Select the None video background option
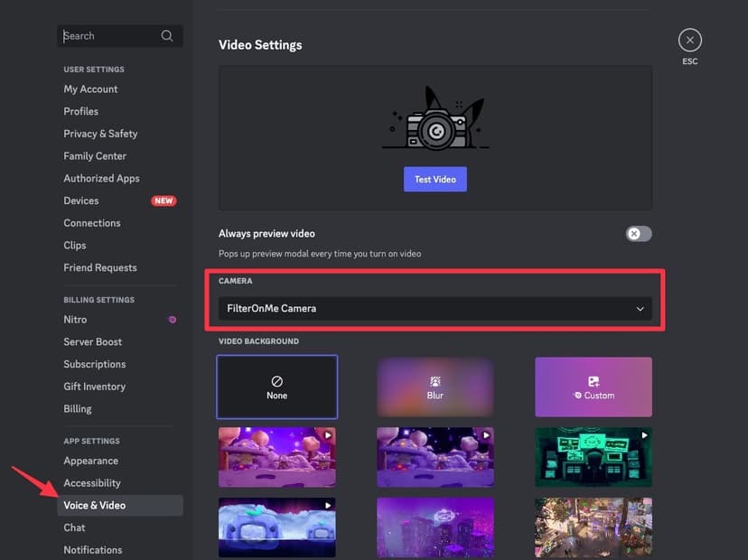The height and width of the screenshot is (560, 748). click(276, 385)
